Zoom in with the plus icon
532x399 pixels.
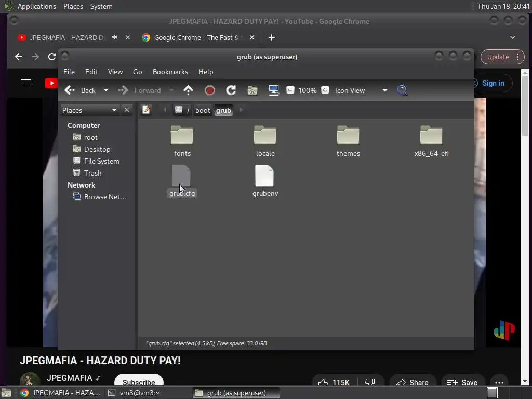coord(325,90)
